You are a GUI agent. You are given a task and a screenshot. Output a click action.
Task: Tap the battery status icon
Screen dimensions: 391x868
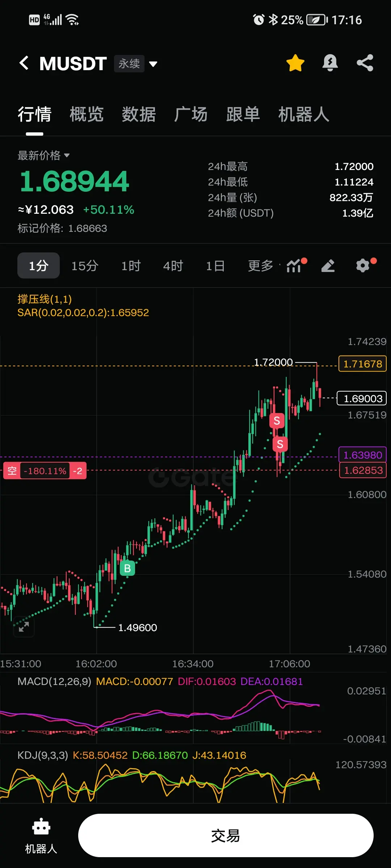tap(317, 20)
